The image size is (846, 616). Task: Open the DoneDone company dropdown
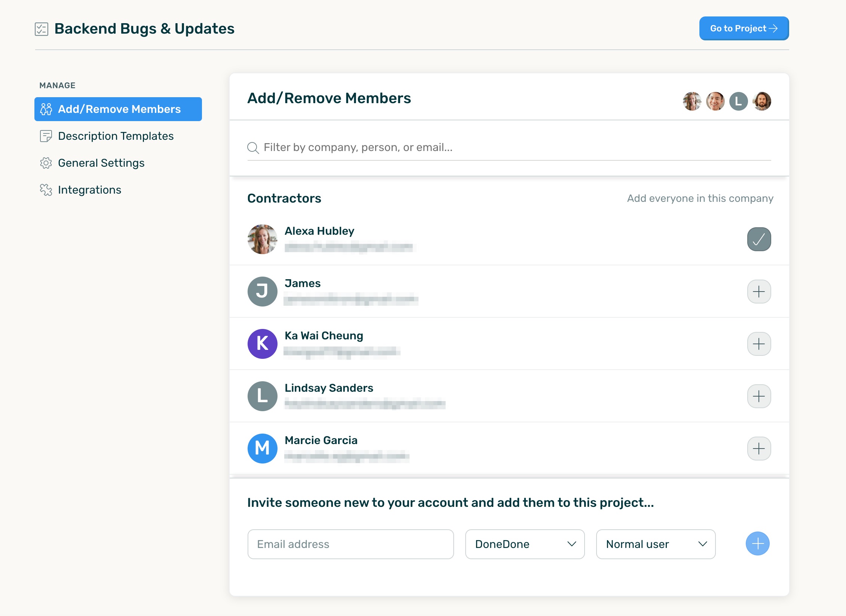pyautogui.click(x=524, y=544)
